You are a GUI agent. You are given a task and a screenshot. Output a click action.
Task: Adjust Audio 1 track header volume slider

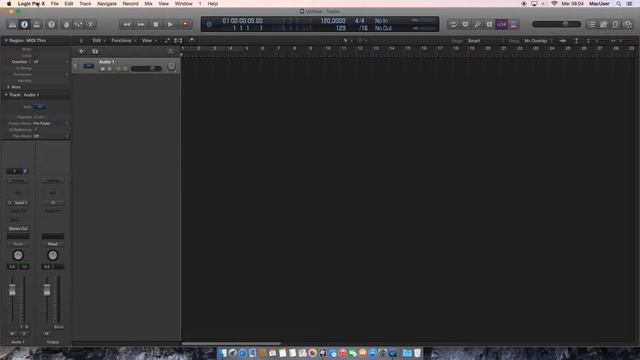[146, 69]
